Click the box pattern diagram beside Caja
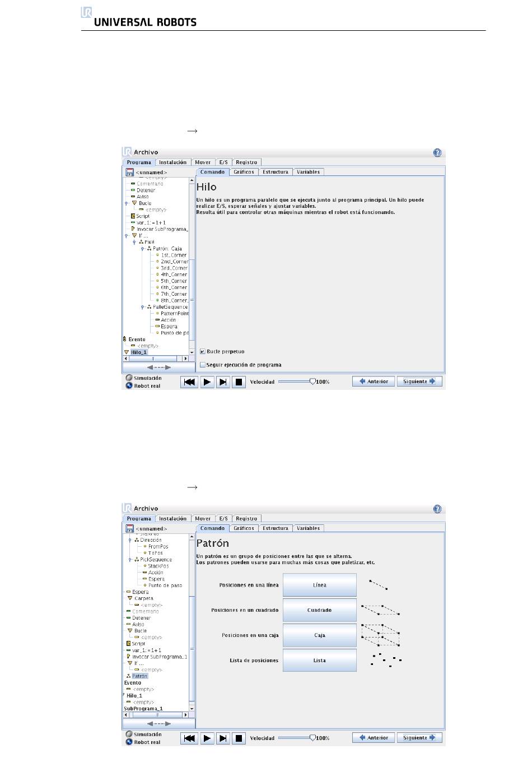Screen dimensions: 532x772 pyautogui.click(x=380, y=635)
